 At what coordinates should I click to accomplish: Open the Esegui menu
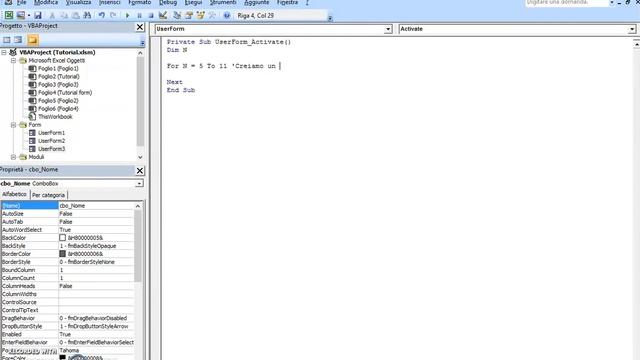pyautogui.click(x=193, y=3)
